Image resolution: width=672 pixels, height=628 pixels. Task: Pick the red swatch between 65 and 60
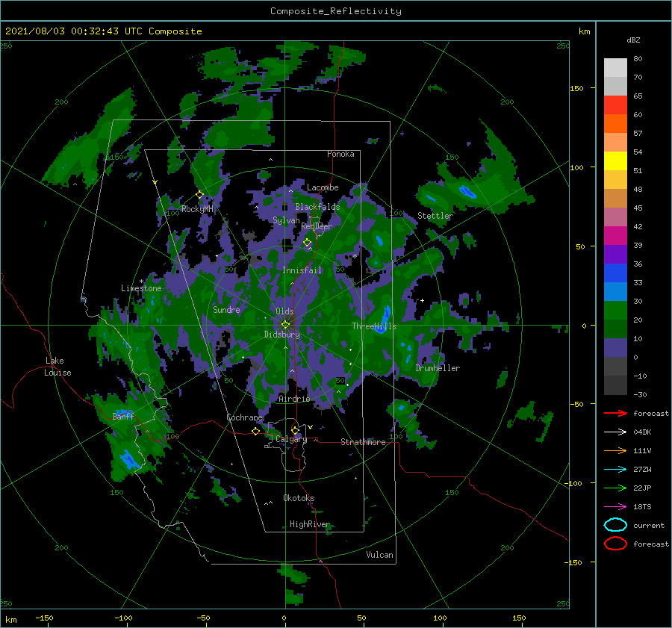(x=615, y=105)
